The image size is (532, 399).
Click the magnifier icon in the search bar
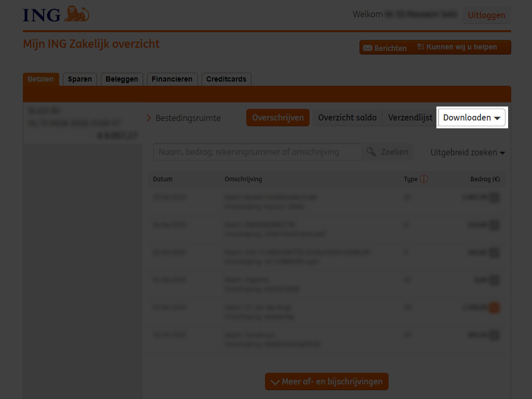[x=371, y=152]
